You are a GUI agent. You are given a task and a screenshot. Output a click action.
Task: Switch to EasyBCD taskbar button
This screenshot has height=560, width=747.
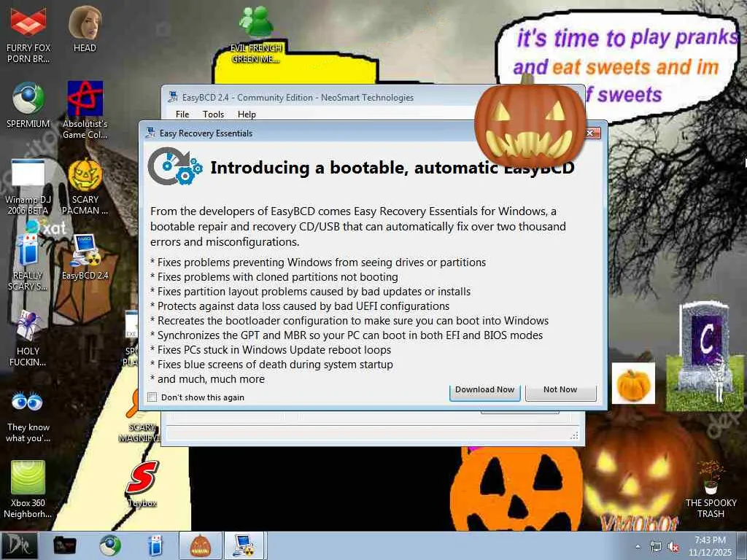(x=244, y=545)
